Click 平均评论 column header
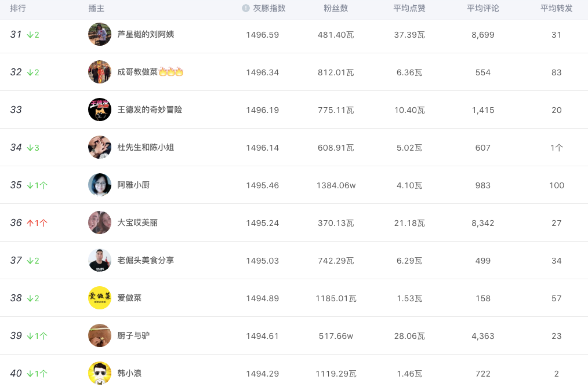The image size is (588, 387). coord(483,9)
